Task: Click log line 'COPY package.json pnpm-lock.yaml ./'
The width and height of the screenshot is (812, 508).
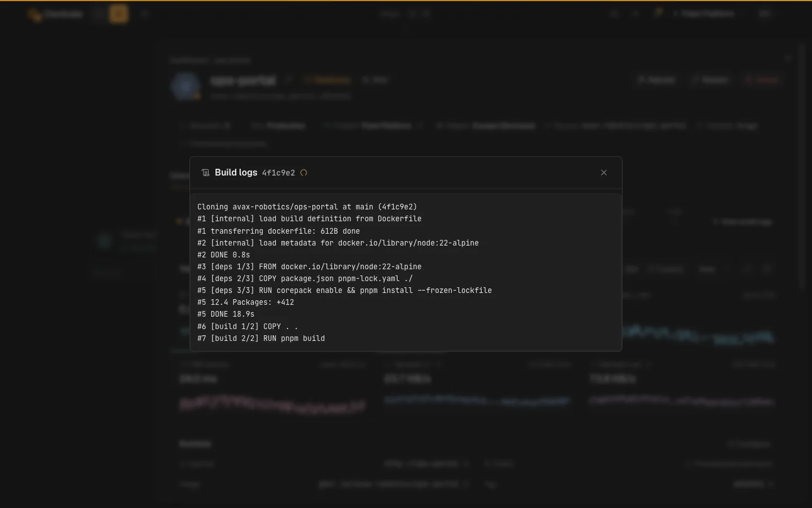Action: coord(305,278)
